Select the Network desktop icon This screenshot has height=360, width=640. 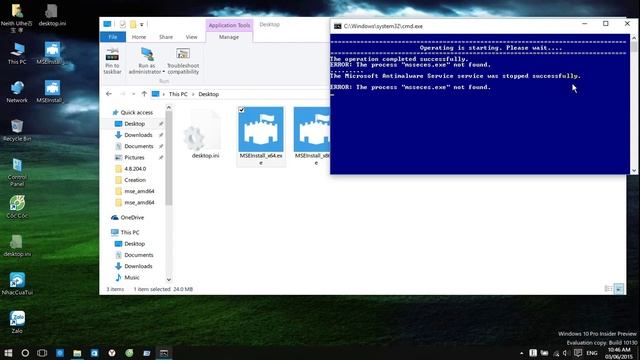17,91
